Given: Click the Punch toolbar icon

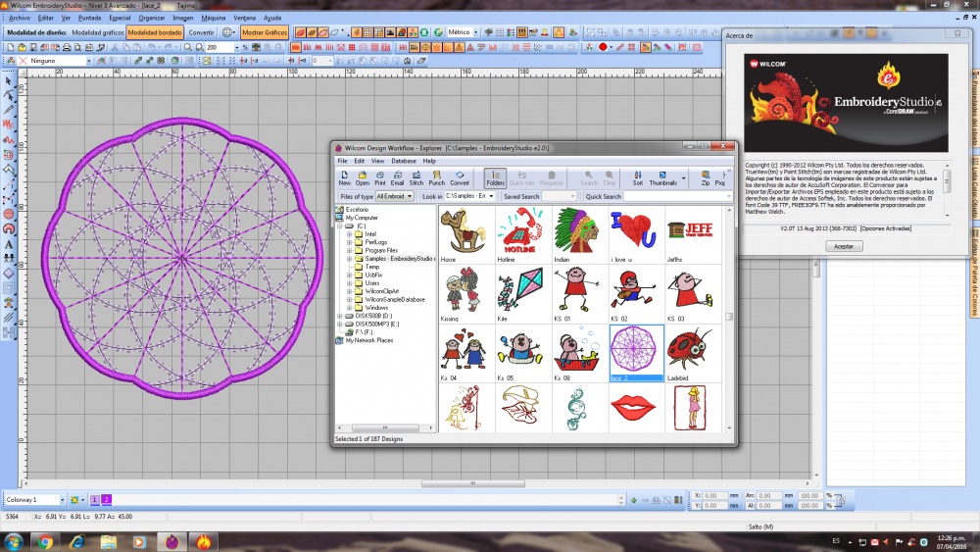Looking at the screenshot, I should 436,176.
